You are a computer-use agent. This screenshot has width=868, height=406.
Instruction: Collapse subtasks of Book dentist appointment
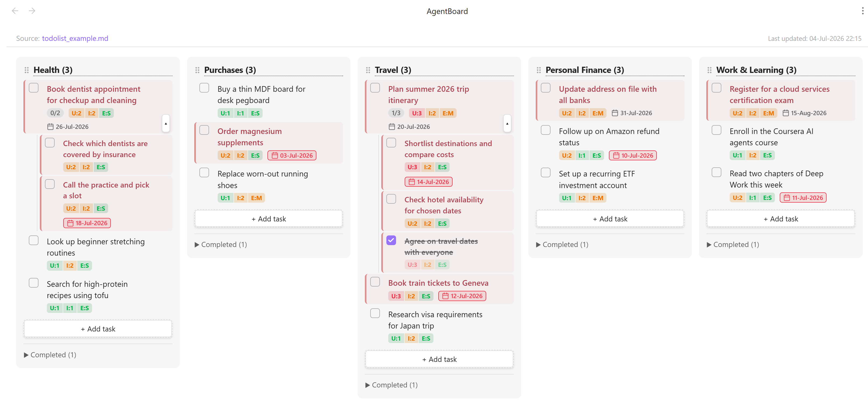click(x=166, y=124)
